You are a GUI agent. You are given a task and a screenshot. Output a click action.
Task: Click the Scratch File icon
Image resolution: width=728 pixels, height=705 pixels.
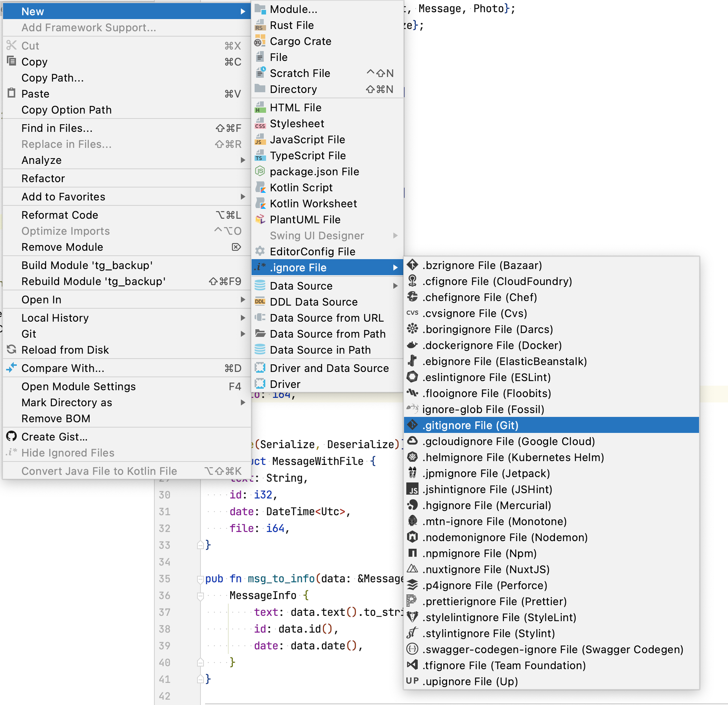(x=260, y=73)
